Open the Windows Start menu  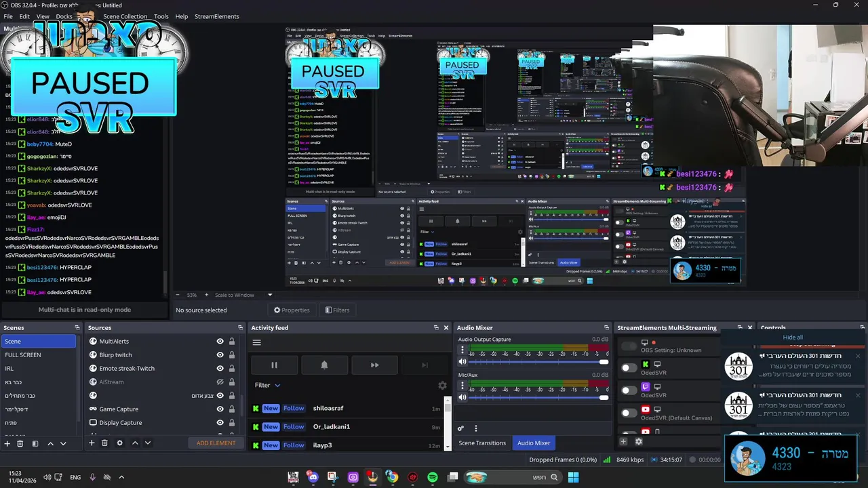pos(573,477)
